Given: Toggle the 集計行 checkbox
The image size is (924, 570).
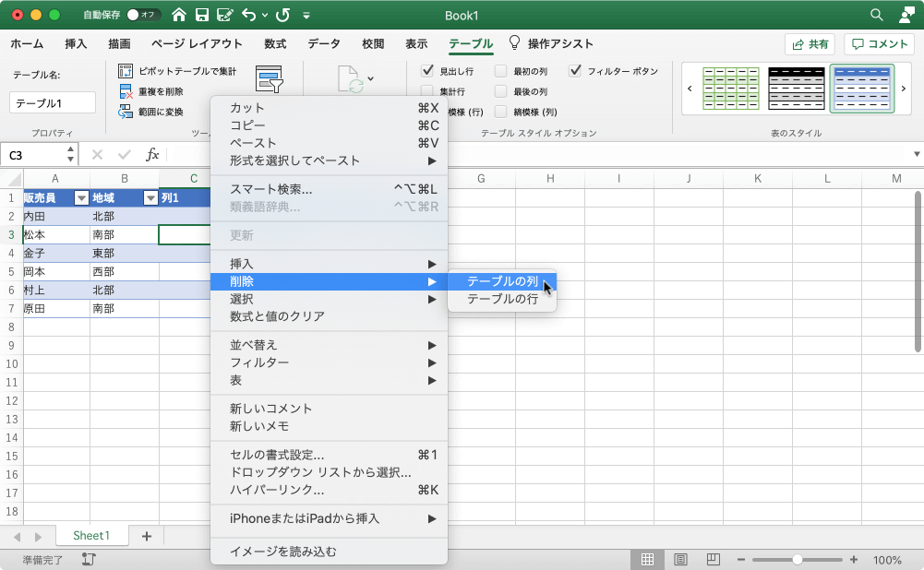Looking at the screenshot, I should point(427,90).
